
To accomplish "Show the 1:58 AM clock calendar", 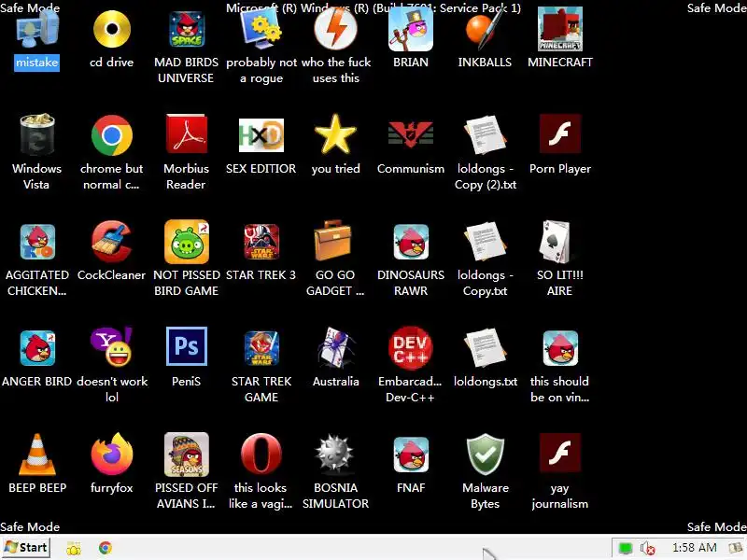I will tap(694, 548).
